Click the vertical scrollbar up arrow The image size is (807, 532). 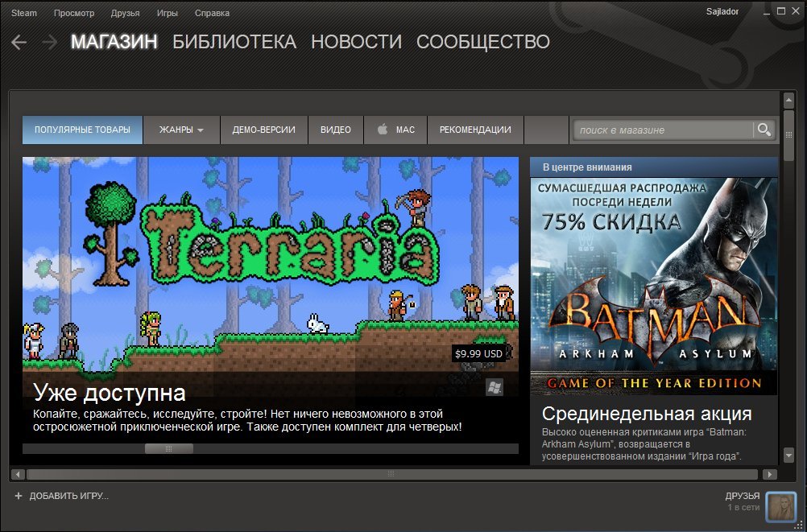point(788,101)
